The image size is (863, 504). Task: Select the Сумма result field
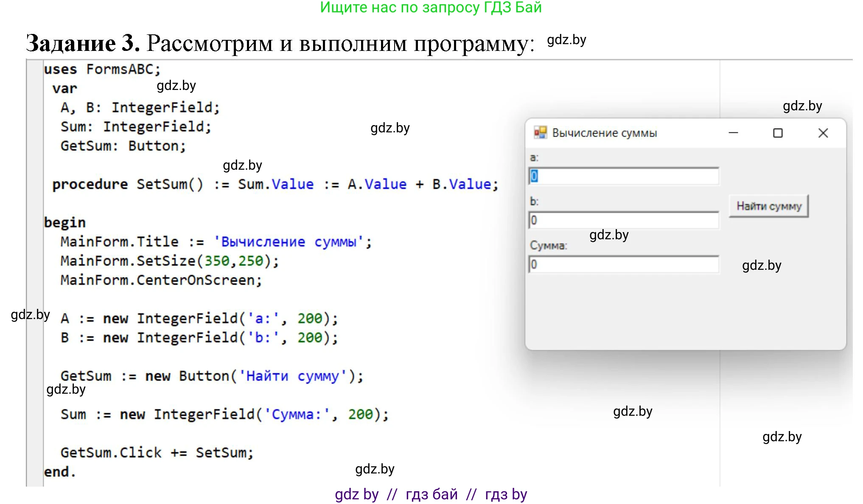[624, 265]
